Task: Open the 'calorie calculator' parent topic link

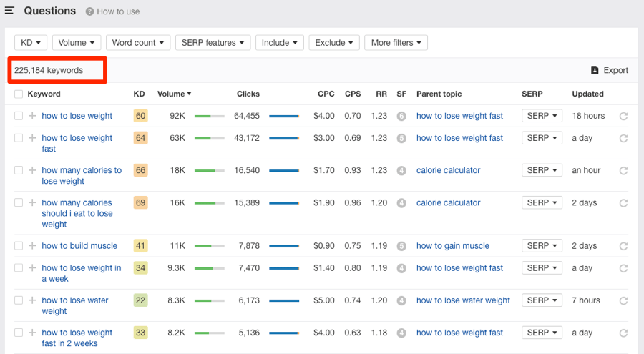Action: (448, 170)
